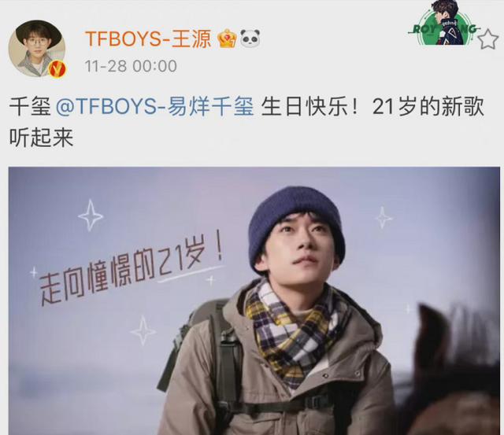504x435 pixels.
Task: Click the 11-28 00:00 timestamp
Action: point(131,66)
